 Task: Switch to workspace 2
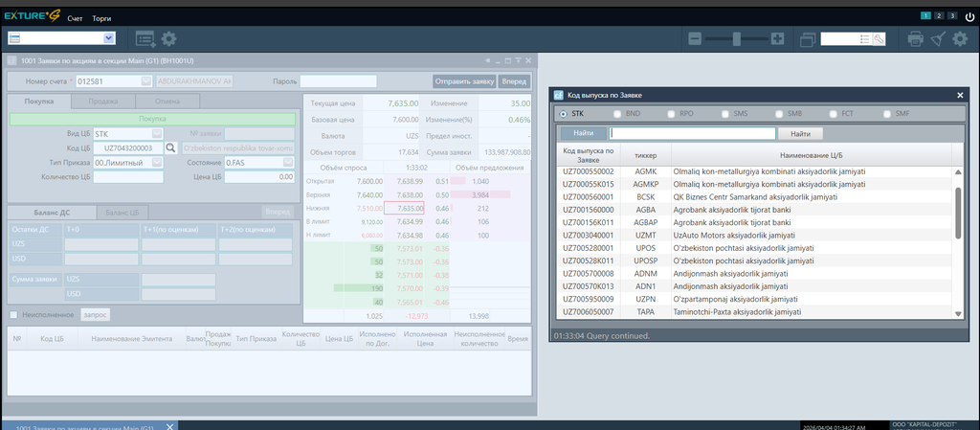click(939, 15)
